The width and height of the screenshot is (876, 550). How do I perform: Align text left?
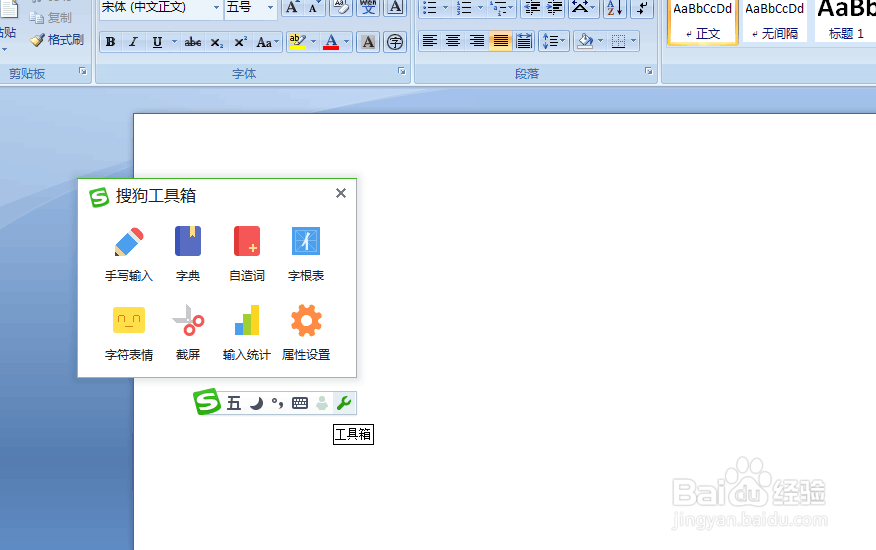[x=430, y=41]
